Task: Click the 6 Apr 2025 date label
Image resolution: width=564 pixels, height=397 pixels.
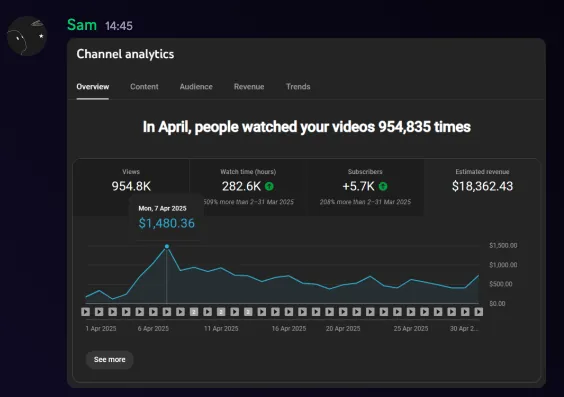Action: pyautogui.click(x=153, y=329)
